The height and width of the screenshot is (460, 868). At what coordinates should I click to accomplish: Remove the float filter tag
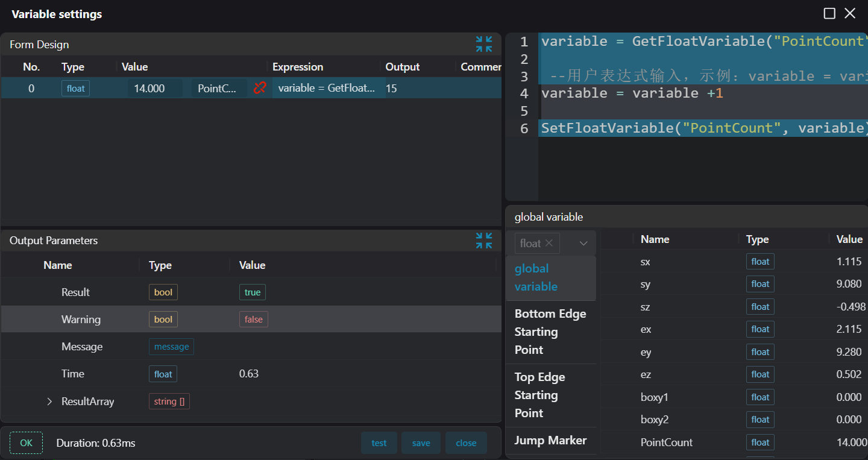point(549,243)
